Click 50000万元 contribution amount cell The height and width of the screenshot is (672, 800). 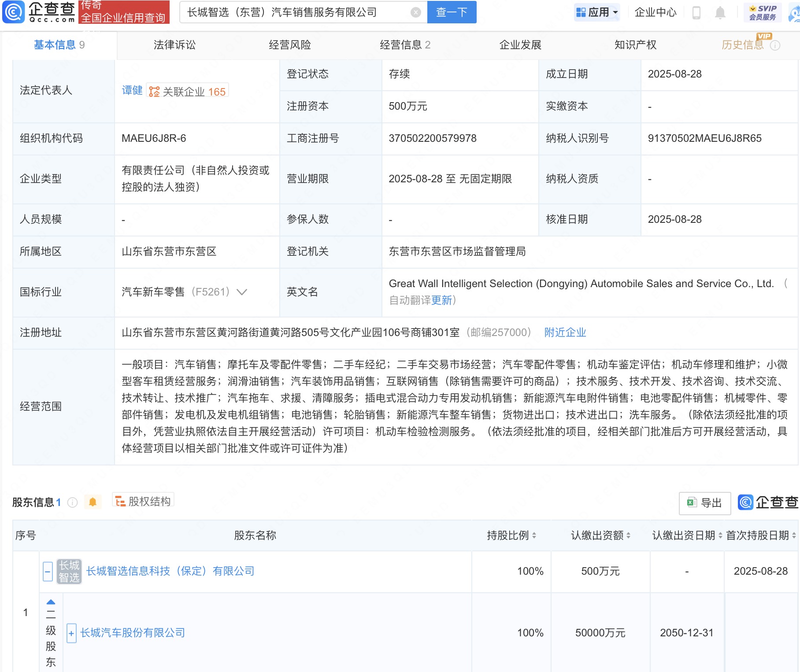click(600, 633)
